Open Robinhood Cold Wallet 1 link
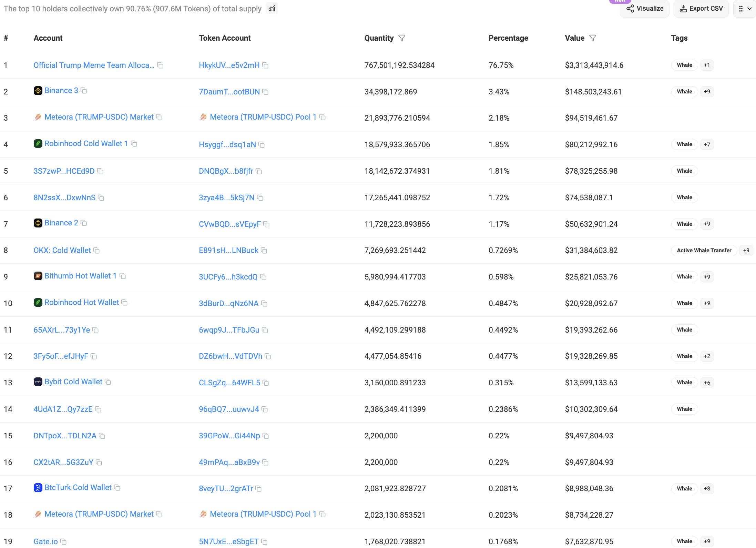Screen dimensions: 756x548 (x=86, y=144)
